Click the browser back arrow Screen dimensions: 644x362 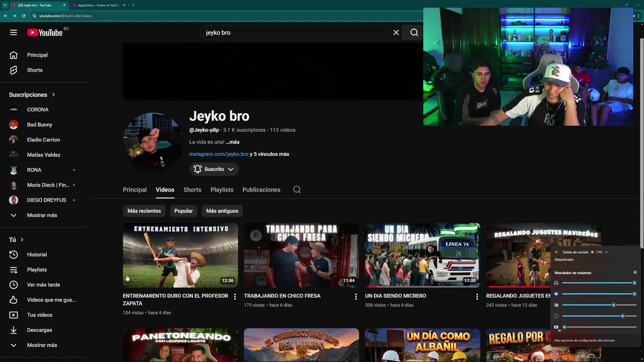6,16
